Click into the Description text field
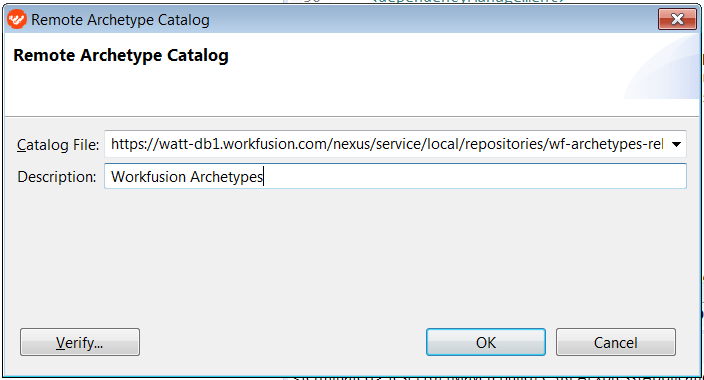The image size is (704, 380). click(x=395, y=176)
